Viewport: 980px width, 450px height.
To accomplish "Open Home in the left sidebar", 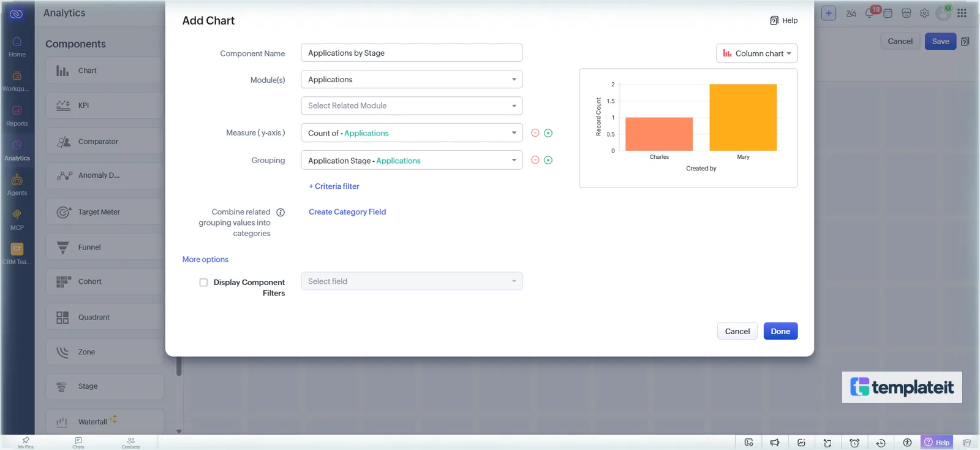I will (x=17, y=47).
